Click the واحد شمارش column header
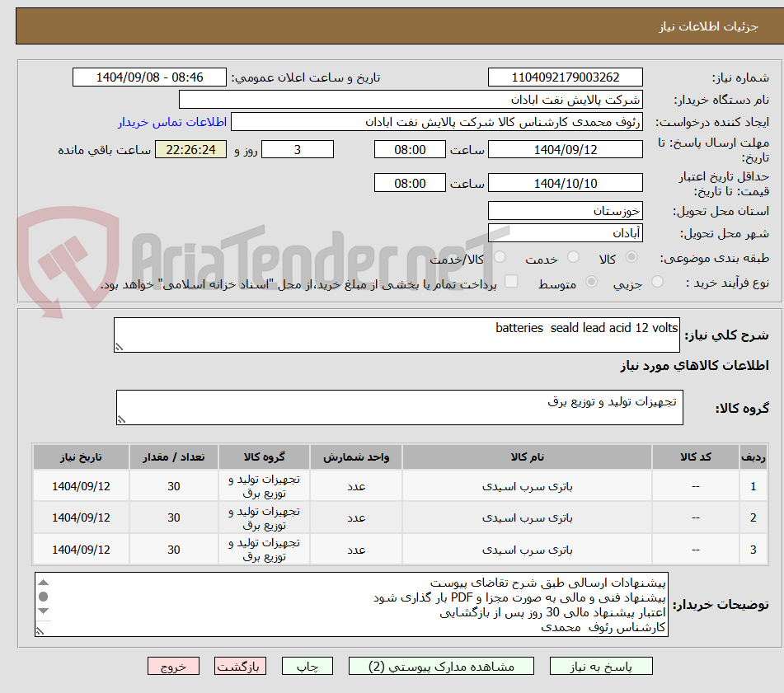Image resolution: width=784 pixels, height=693 pixels. click(x=356, y=457)
